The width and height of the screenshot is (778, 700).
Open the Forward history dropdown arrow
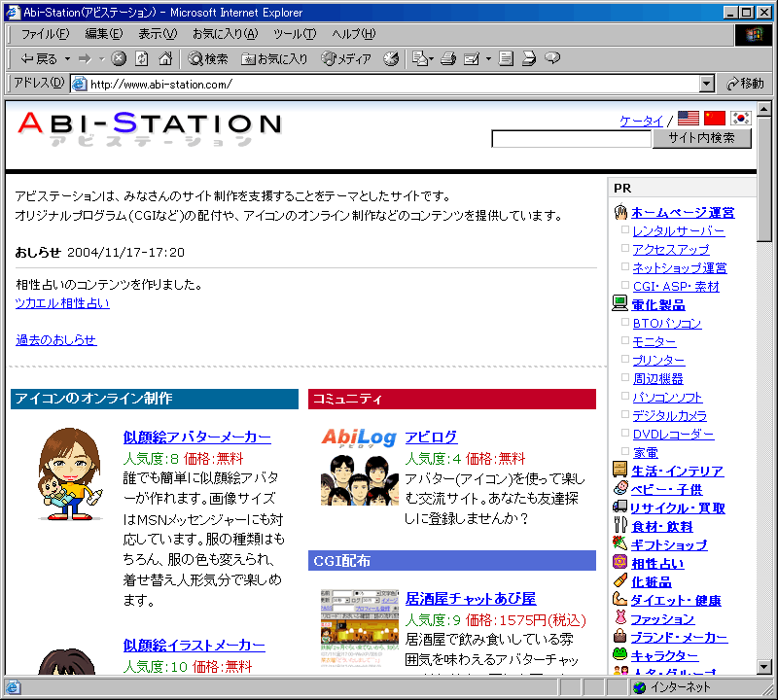[x=102, y=59]
